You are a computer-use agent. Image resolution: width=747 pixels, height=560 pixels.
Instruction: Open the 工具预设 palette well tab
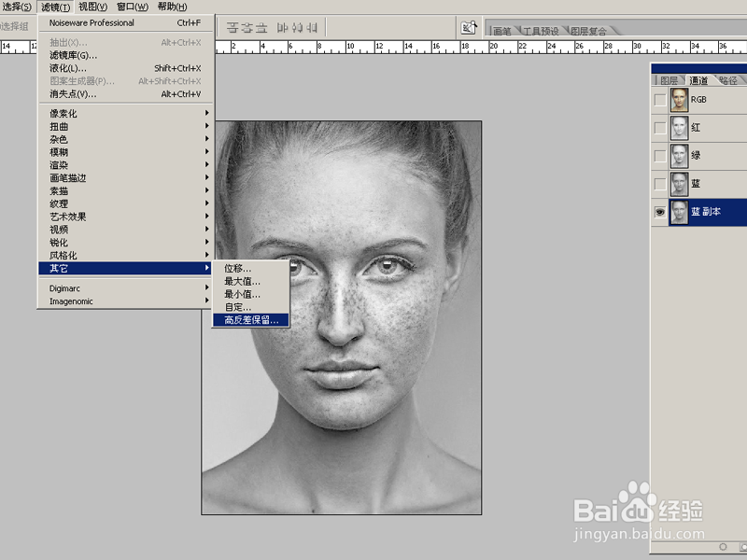(541, 32)
